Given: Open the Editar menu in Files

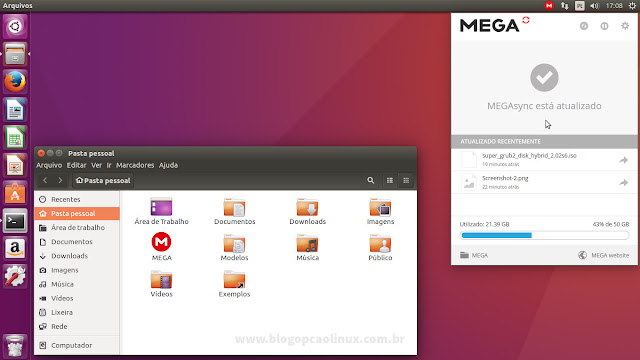Looking at the screenshot, I should click(76, 165).
